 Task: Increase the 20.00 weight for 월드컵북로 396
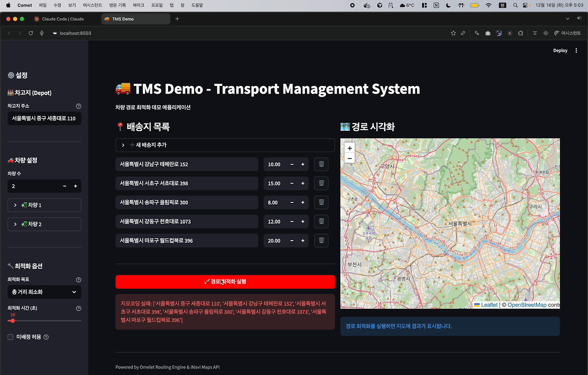[x=303, y=241]
